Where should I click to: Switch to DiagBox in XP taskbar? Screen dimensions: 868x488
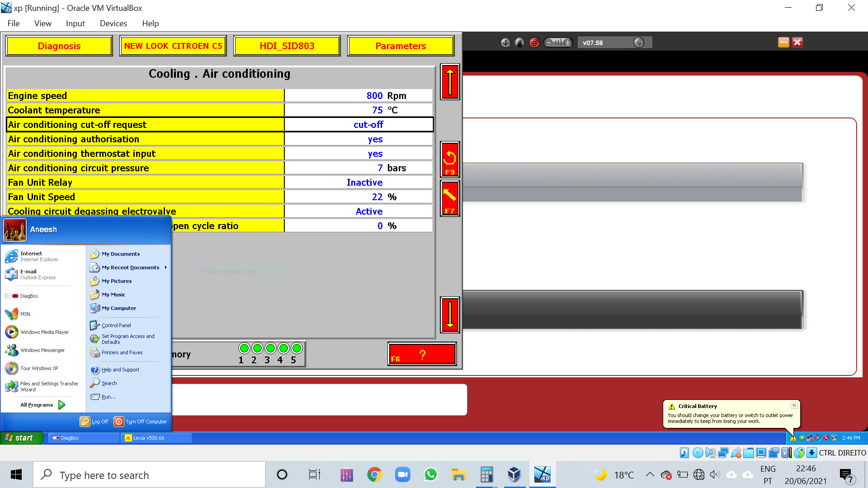click(x=84, y=438)
